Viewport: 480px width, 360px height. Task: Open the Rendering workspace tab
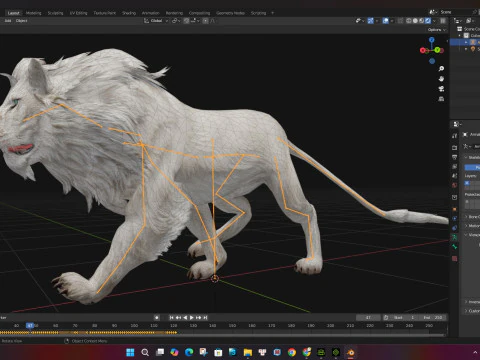coord(174,13)
